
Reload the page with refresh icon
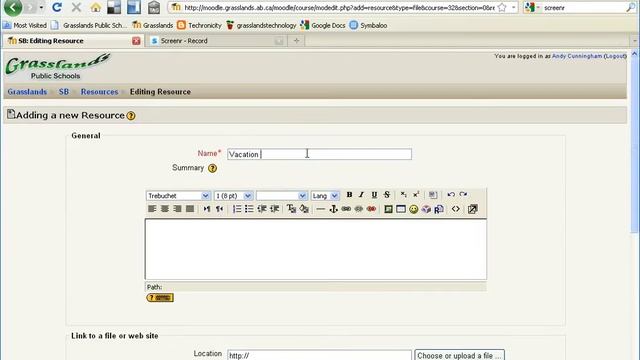click(x=57, y=7)
